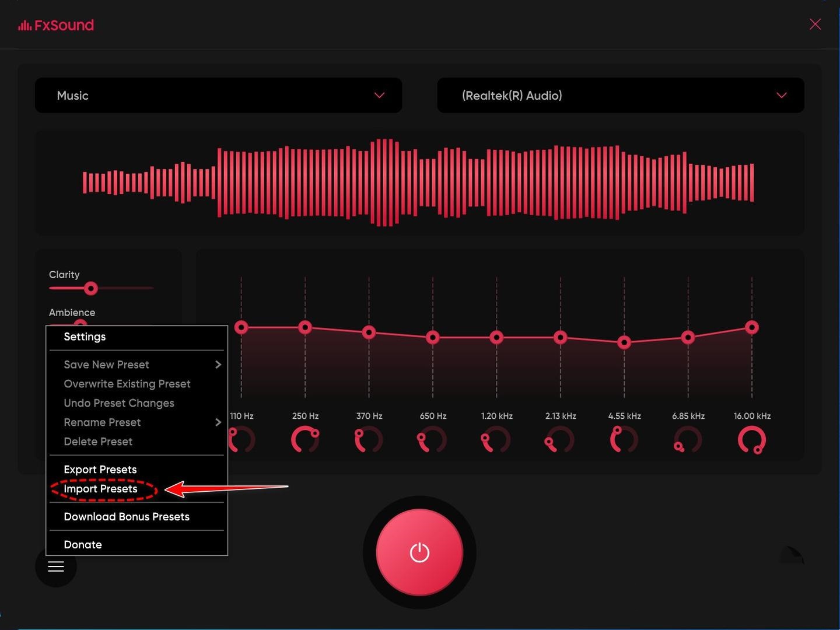Screen dimensions: 840x630
Task: Click the 250 Hz EQ knob
Action: [x=305, y=440]
